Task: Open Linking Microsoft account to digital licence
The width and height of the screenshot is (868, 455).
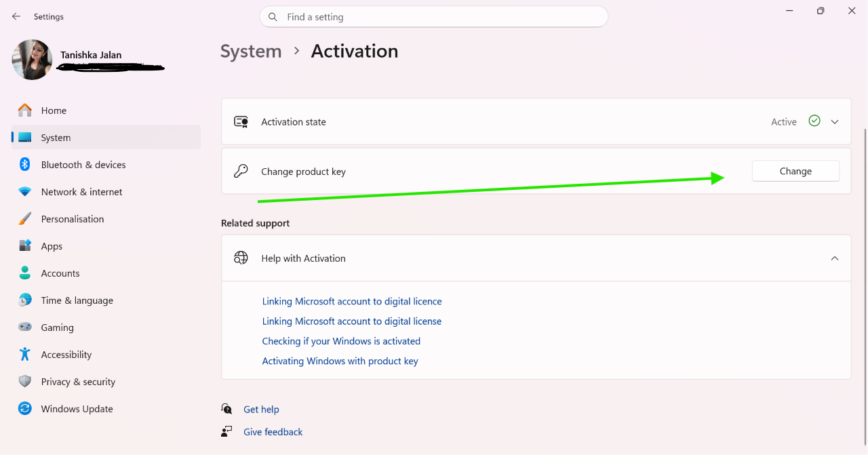Action: (x=352, y=301)
